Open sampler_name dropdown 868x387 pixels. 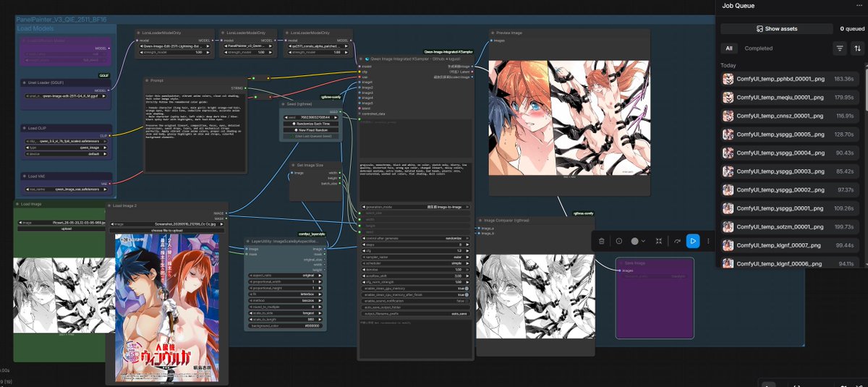(x=416, y=257)
